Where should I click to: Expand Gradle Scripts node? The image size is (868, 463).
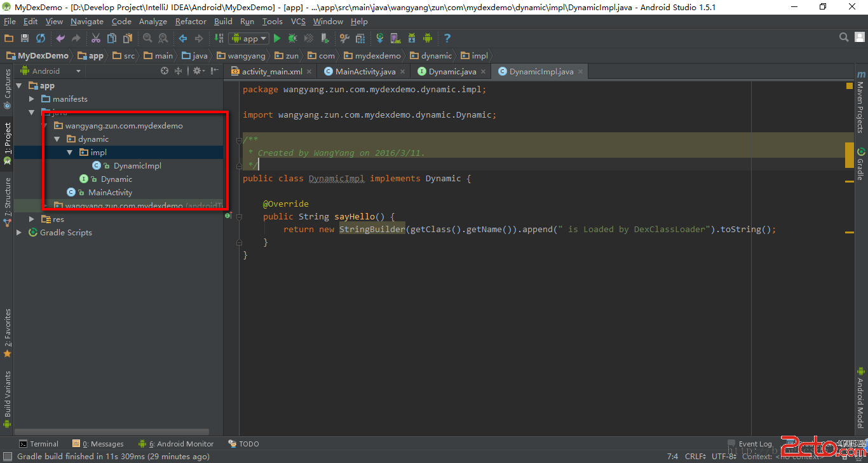tap(19, 233)
